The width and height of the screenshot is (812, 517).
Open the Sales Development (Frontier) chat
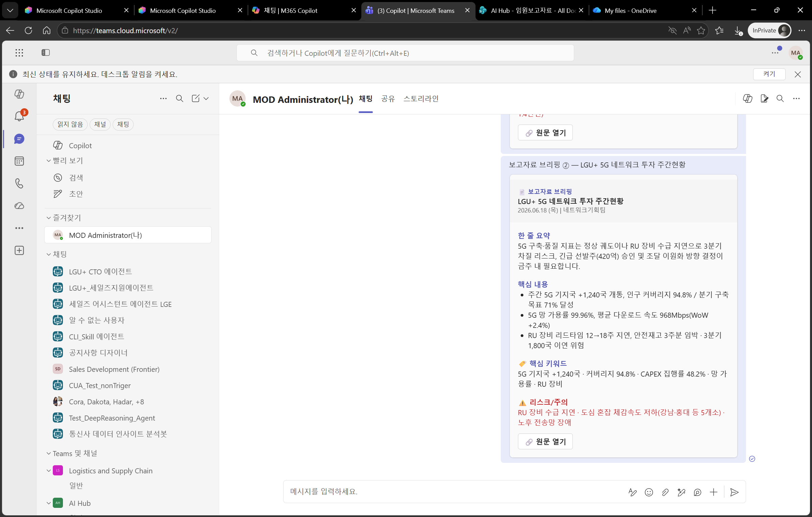(x=128, y=369)
